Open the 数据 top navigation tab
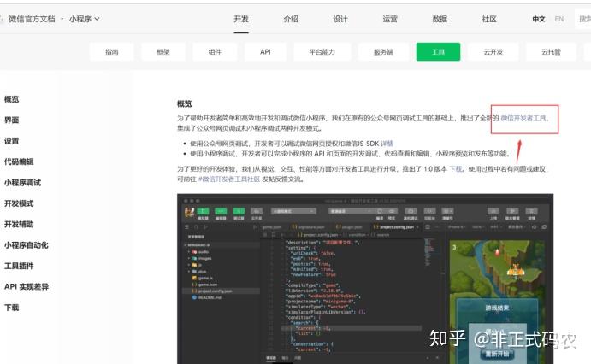Image resolution: width=591 pixels, height=364 pixels. tap(440, 19)
